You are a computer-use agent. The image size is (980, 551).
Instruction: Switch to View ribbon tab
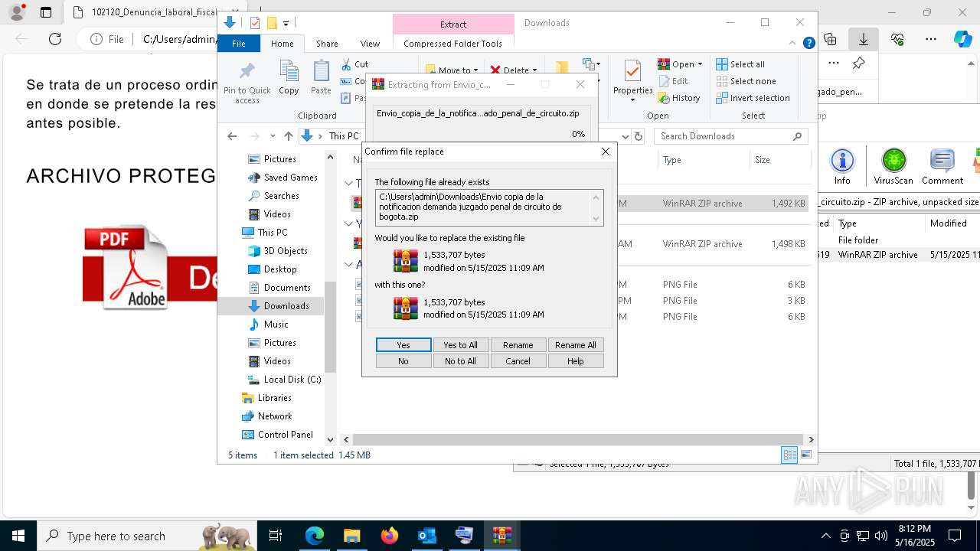tap(370, 44)
